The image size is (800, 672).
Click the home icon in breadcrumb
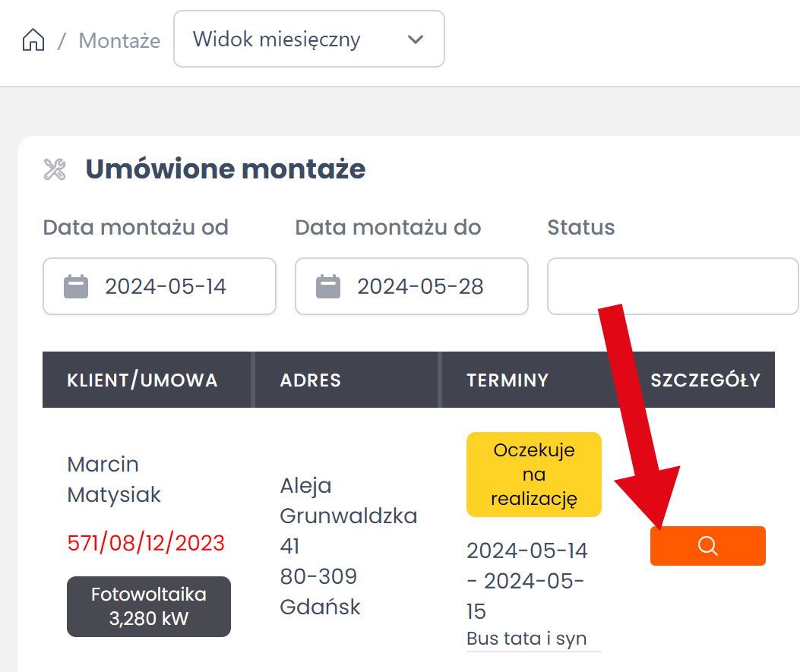click(x=33, y=39)
